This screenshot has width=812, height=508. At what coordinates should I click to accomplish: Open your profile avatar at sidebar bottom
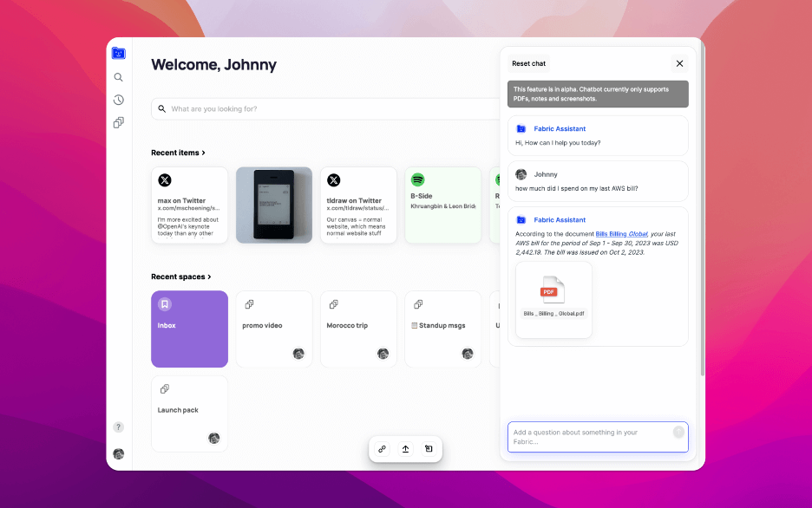coord(119,453)
